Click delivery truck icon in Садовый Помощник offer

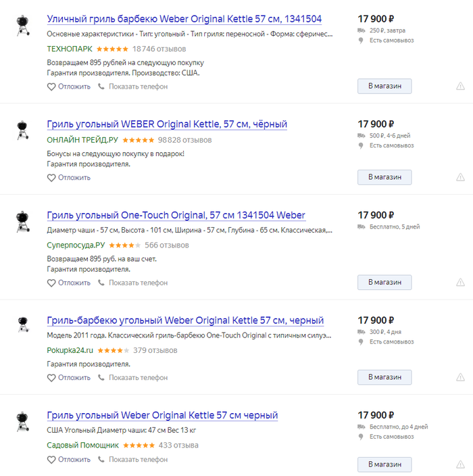click(x=362, y=427)
